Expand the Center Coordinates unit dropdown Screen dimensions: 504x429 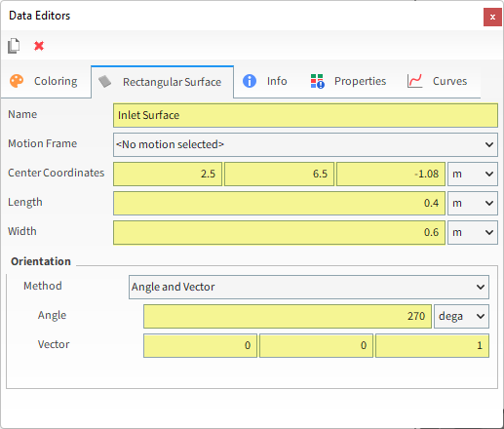tap(473, 174)
